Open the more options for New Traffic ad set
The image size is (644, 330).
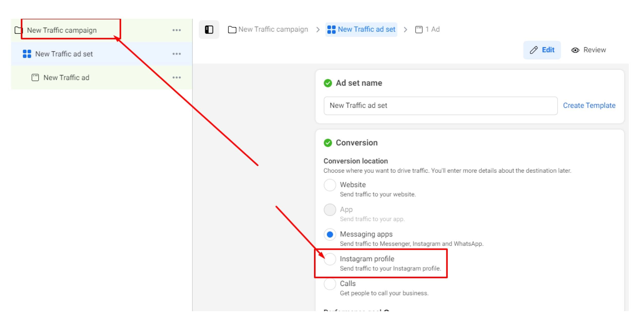click(176, 54)
